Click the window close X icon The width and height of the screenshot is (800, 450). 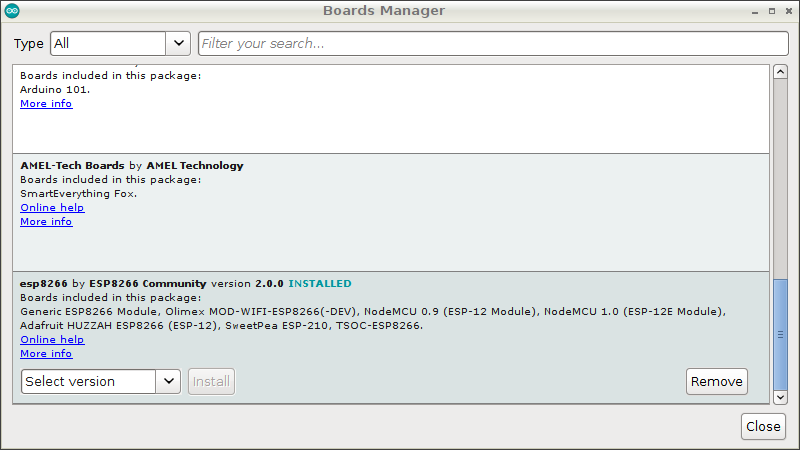[789, 11]
